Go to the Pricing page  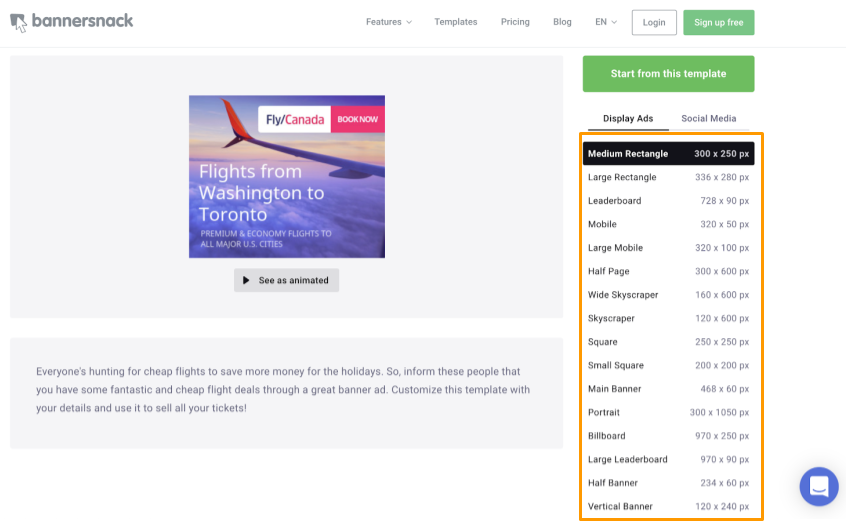pos(515,22)
